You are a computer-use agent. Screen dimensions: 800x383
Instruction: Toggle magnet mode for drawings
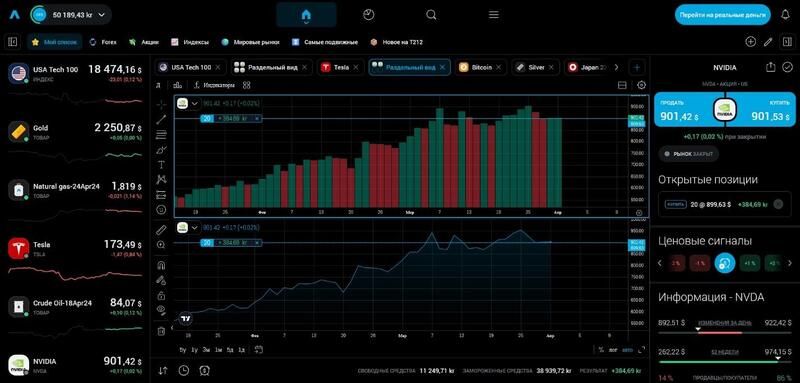tap(161, 265)
